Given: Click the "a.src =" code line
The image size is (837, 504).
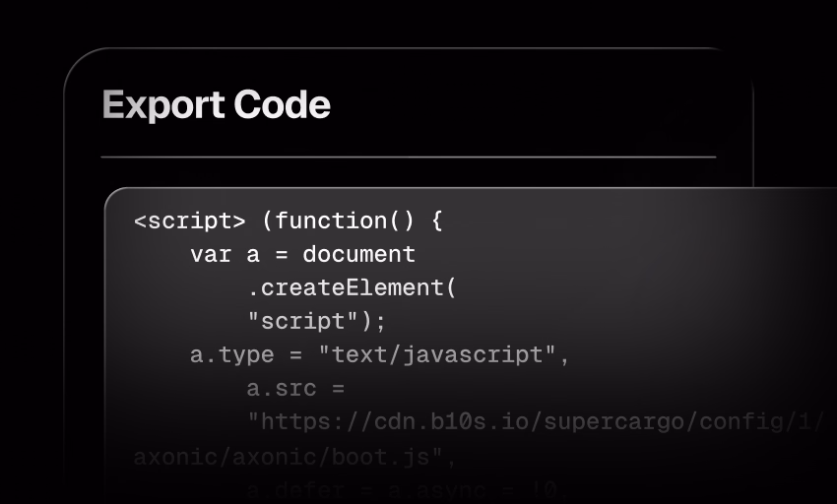Looking at the screenshot, I should [295, 389].
